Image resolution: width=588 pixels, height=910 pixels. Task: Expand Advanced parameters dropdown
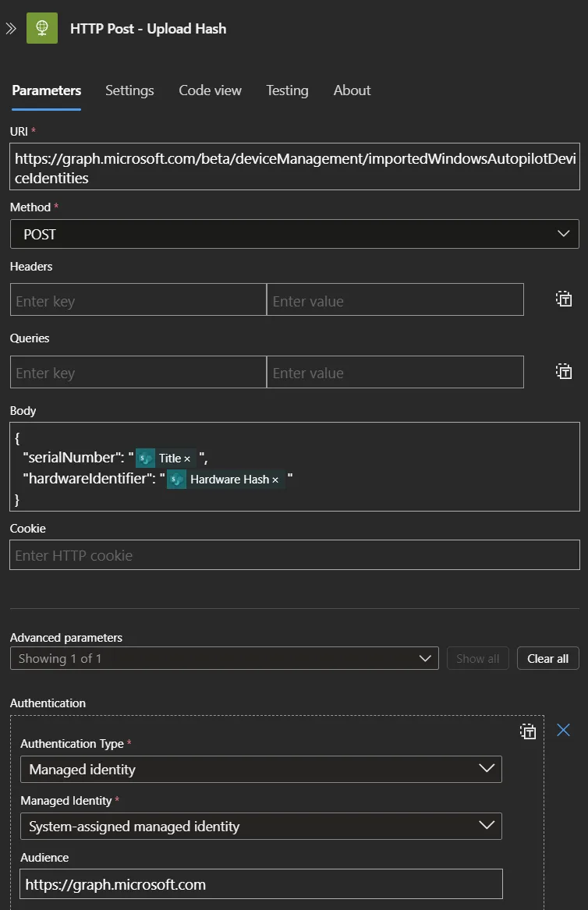coord(224,658)
